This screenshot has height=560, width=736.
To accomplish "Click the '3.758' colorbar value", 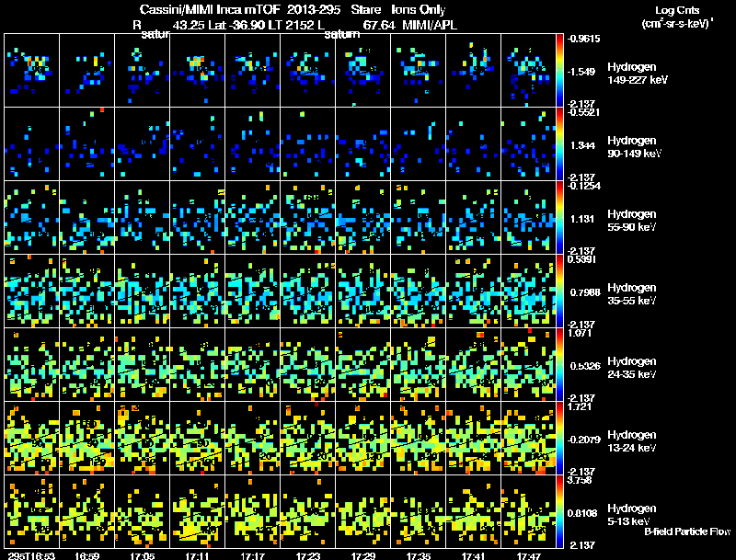I will 580,480.
